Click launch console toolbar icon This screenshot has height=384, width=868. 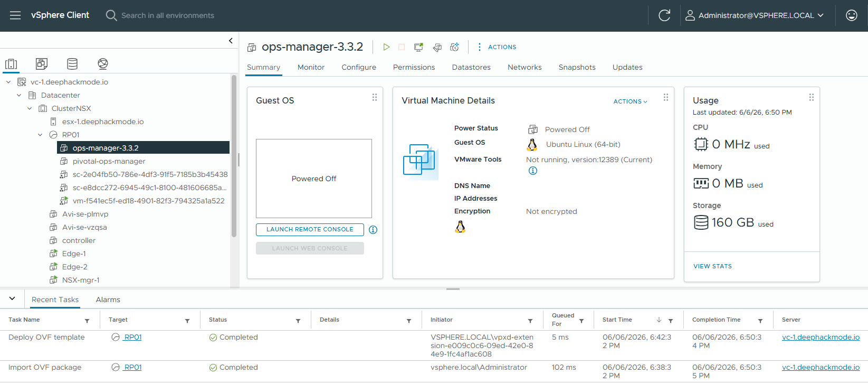click(418, 47)
